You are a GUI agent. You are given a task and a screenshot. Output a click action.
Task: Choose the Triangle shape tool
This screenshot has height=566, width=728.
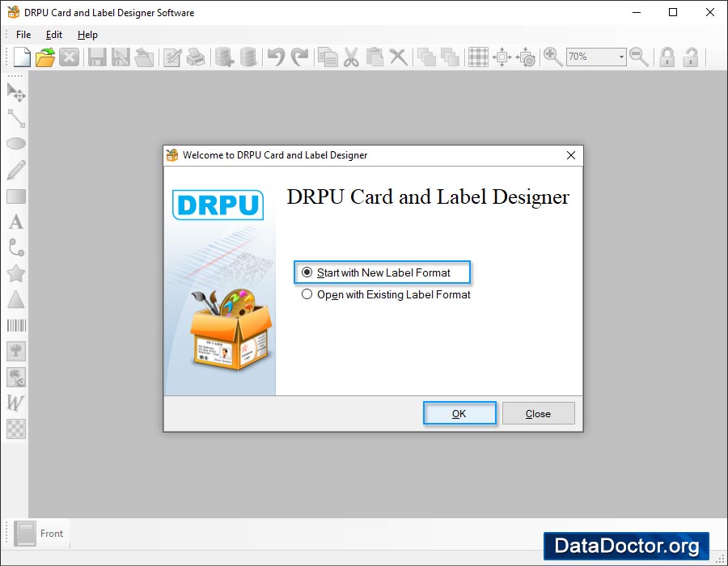click(x=16, y=300)
